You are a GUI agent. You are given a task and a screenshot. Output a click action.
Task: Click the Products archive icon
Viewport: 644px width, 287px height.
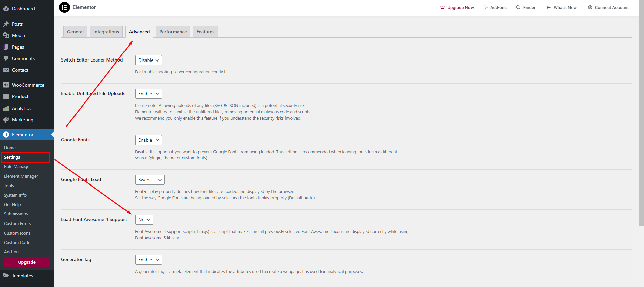tap(6, 96)
